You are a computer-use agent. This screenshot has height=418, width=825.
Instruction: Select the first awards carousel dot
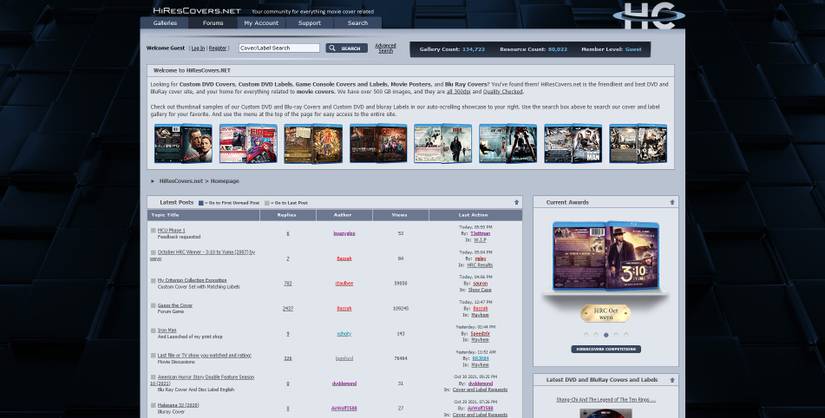tap(586, 335)
